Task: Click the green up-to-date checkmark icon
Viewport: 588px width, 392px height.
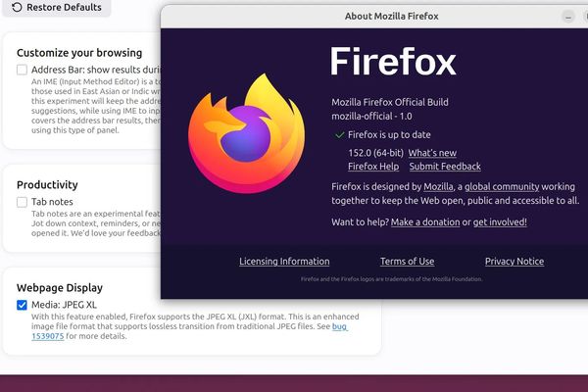Action: (x=340, y=135)
